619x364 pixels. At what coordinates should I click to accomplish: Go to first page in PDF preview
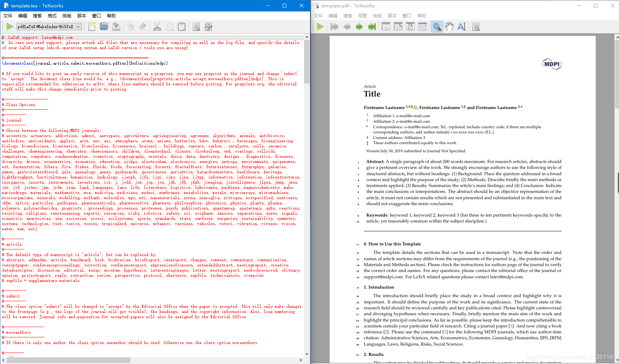tap(334, 27)
